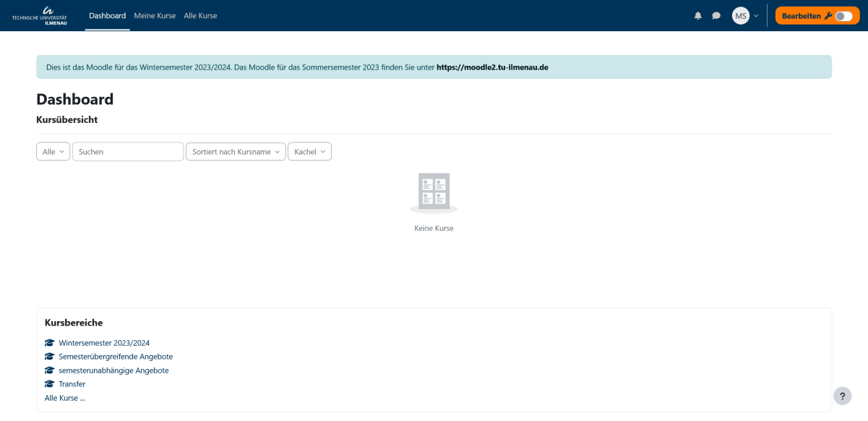Expand the user menu chevron
Viewport: 868px width, 421px height.
[756, 16]
